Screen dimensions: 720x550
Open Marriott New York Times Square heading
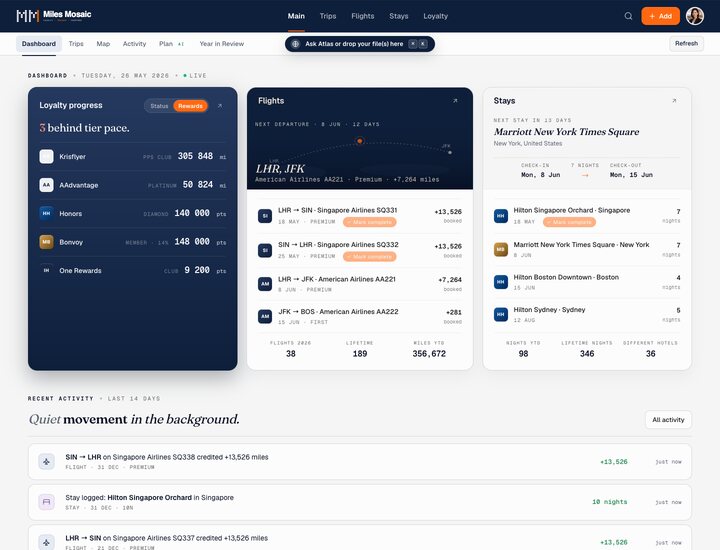(566, 132)
